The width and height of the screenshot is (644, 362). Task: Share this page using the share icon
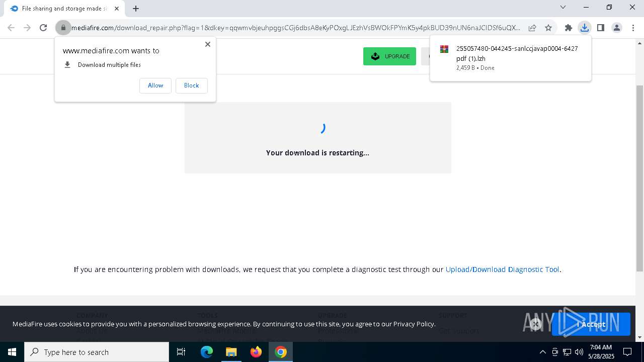[532, 28]
